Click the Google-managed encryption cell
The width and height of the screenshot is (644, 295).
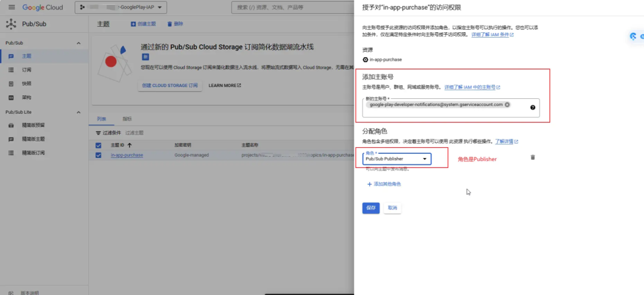point(192,155)
